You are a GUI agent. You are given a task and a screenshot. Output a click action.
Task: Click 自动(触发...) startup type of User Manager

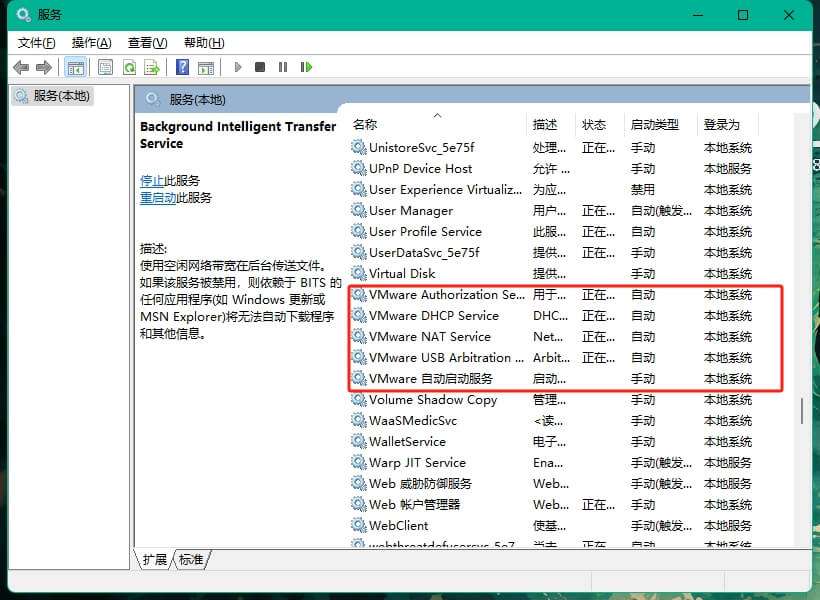tap(661, 210)
